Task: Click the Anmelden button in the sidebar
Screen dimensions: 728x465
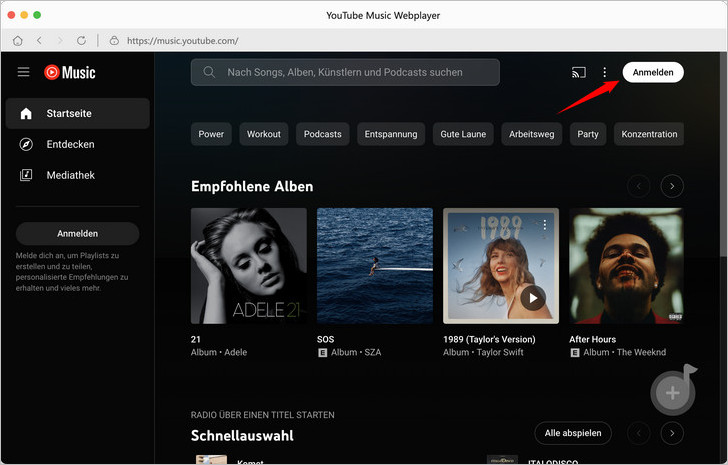Action: (78, 233)
